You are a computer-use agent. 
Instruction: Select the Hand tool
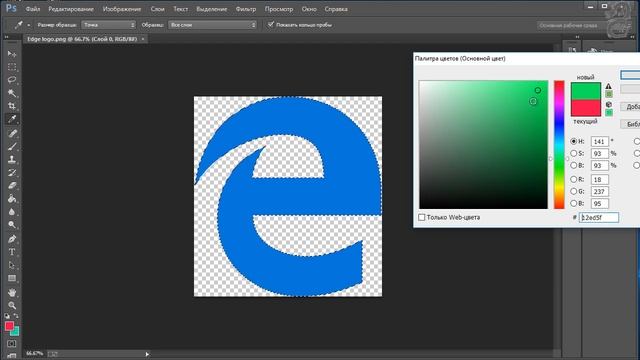[12, 293]
